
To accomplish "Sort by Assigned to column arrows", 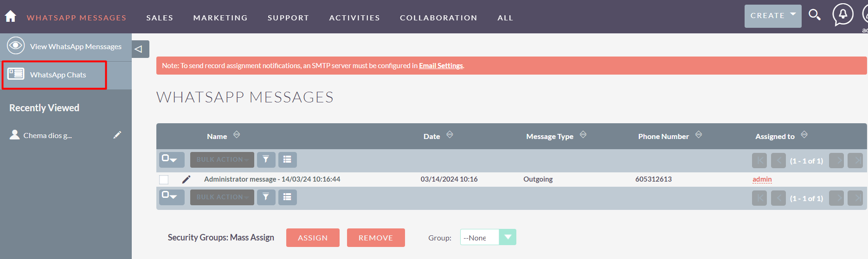I will tap(804, 135).
